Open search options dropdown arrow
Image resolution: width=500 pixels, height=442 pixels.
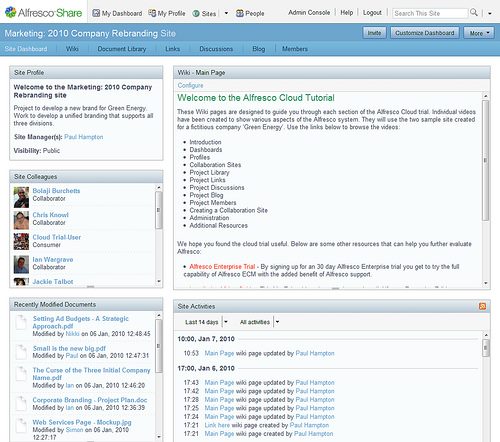(490, 14)
